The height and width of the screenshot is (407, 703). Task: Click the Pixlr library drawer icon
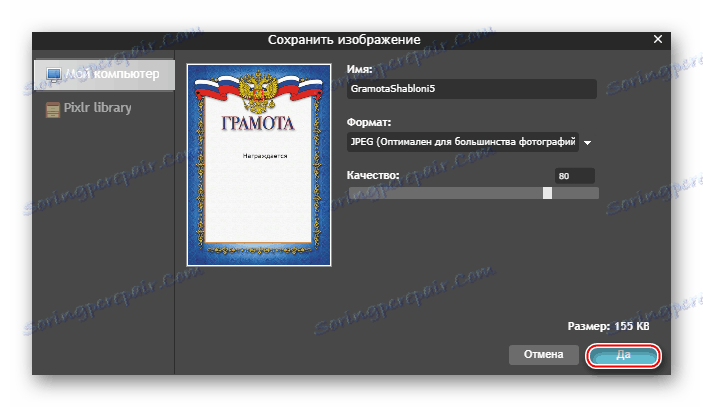point(52,109)
